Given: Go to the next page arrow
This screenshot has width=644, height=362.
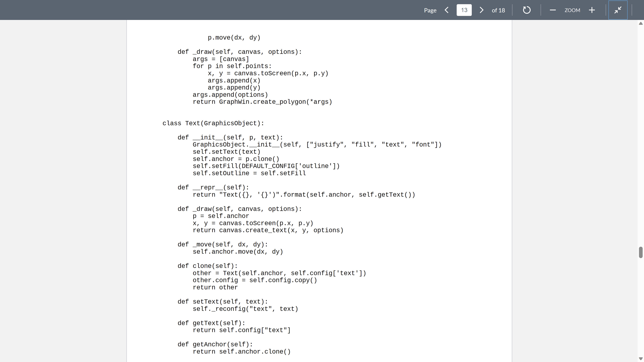Looking at the screenshot, I should 481,10.
